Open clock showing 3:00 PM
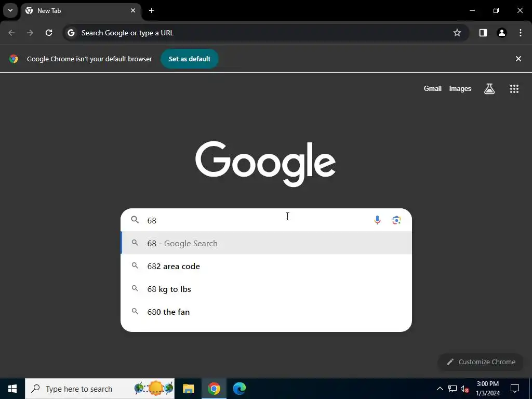Screen dimensions: 532x399 [x=488, y=389]
